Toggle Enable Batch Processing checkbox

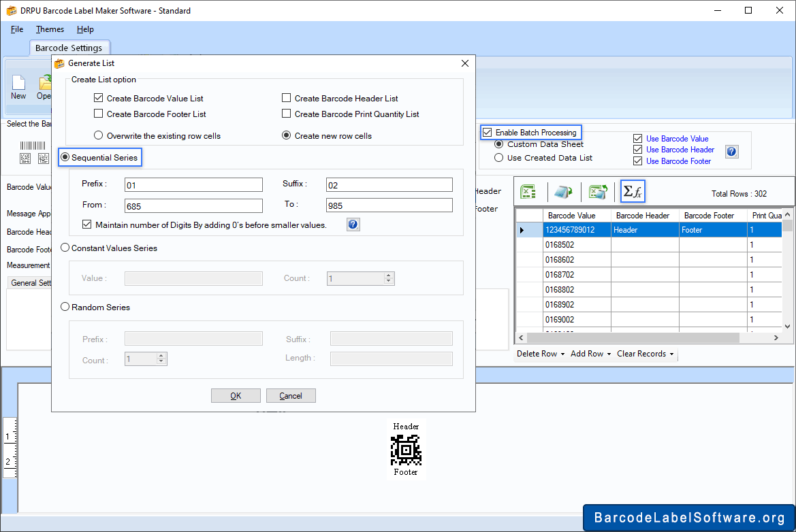tap(488, 133)
